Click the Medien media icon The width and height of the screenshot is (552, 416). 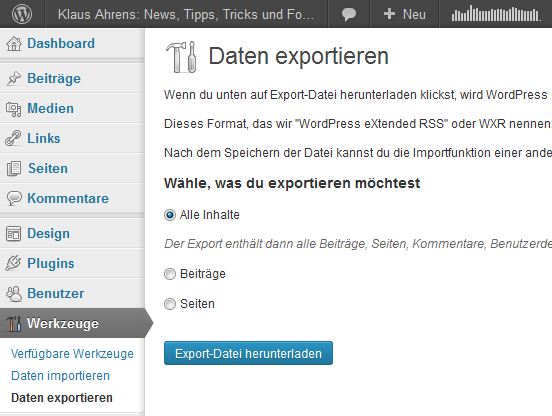click(14, 109)
